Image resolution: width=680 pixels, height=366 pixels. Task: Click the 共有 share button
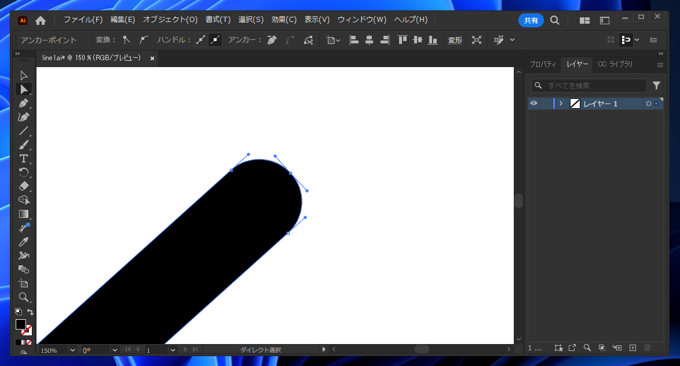(531, 20)
